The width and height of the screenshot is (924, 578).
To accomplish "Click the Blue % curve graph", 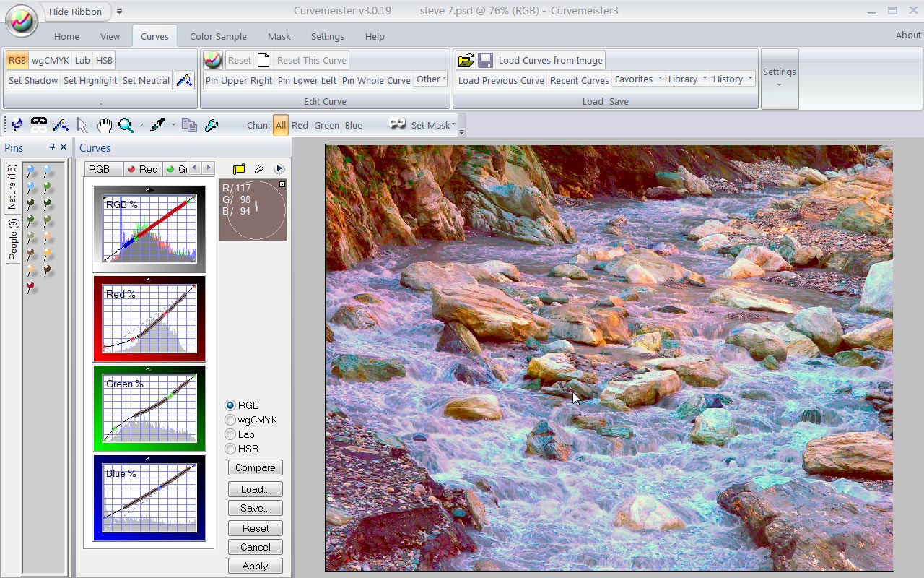I will point(149,498).
